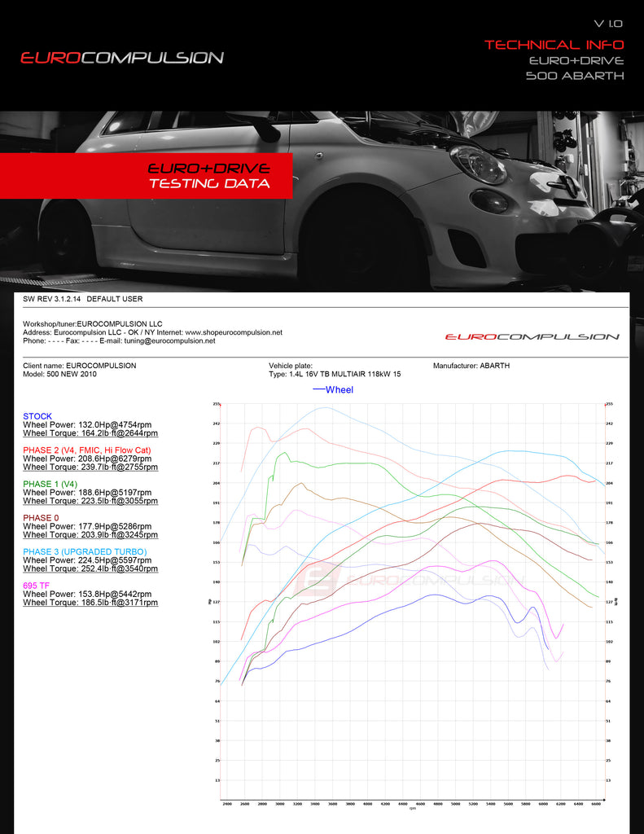Click the Eurocompulsion logo in the header

[x=122, y=58]
